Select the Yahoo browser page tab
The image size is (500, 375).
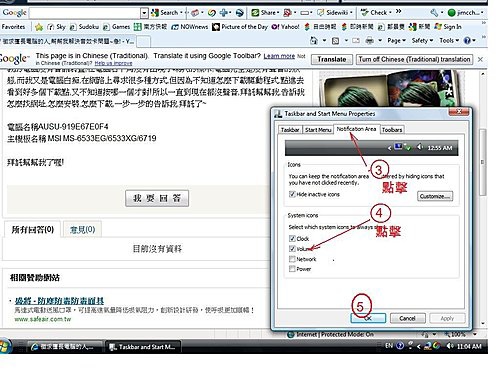tap(68, 41)
